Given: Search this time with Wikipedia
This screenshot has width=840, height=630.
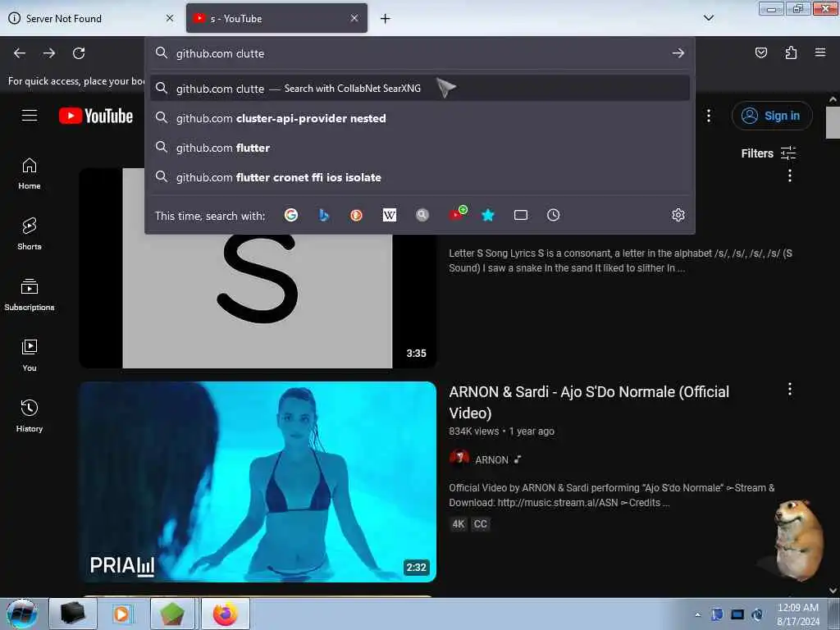Looking at the screenshot, I should [390, 216].
